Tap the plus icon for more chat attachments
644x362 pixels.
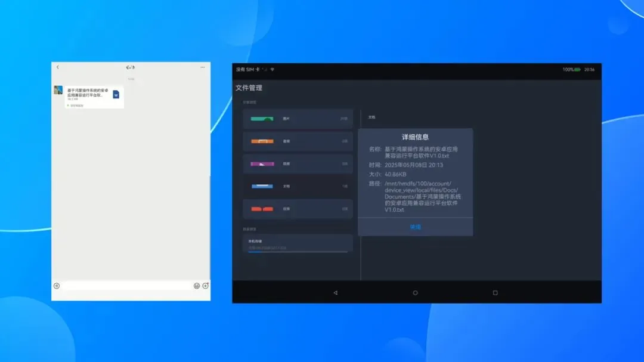point(205,286)
